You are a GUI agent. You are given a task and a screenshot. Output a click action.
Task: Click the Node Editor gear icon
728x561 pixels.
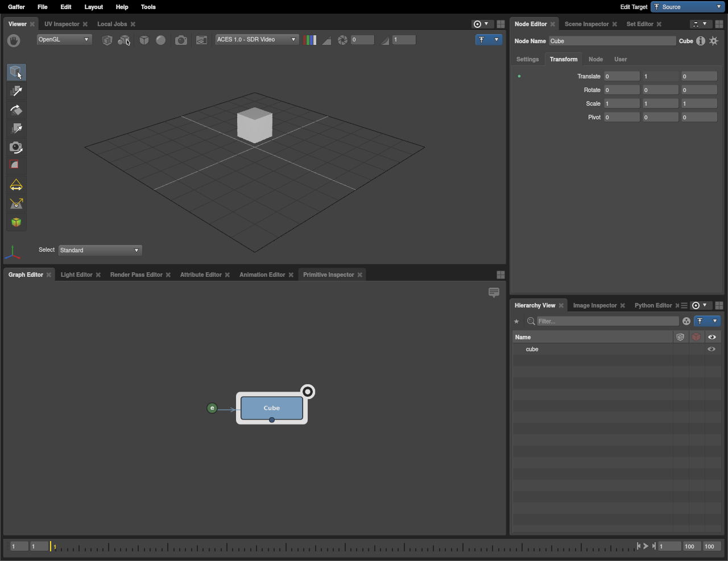714,41
